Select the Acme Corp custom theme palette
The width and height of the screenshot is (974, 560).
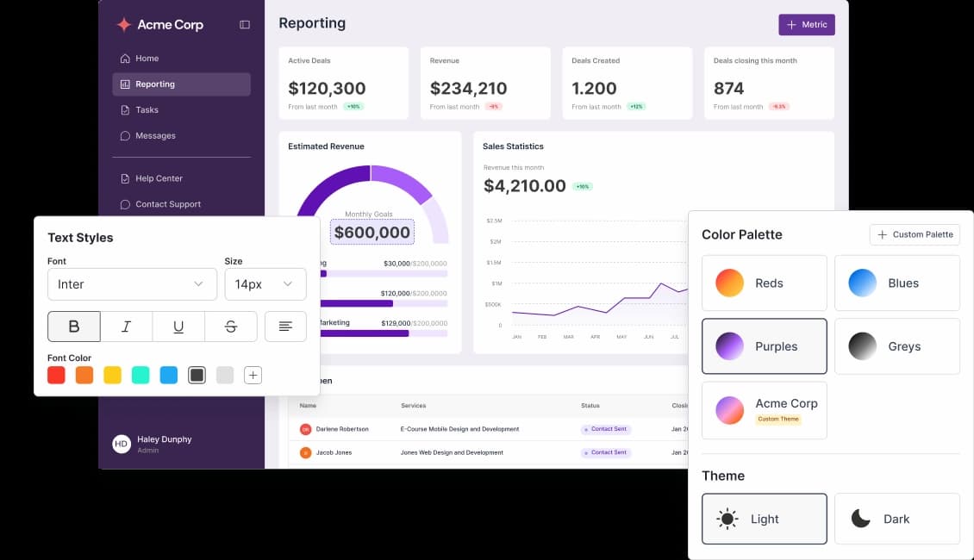765,410
